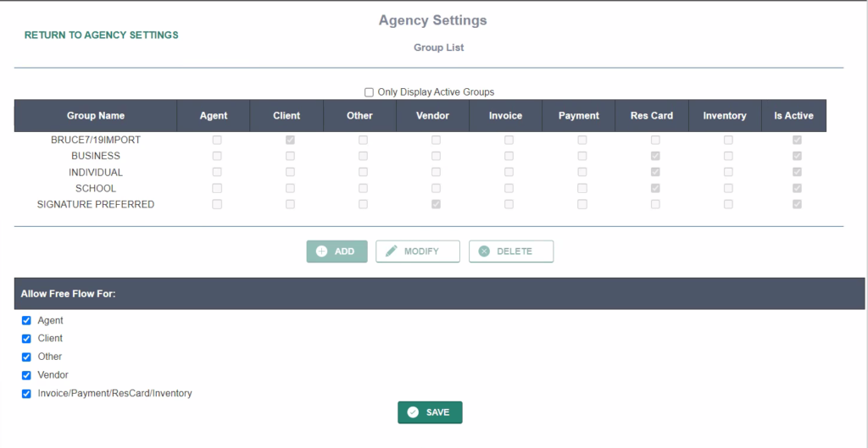
Task: Click the checkmark icon on SAVE button
Action: pos(413,412)
